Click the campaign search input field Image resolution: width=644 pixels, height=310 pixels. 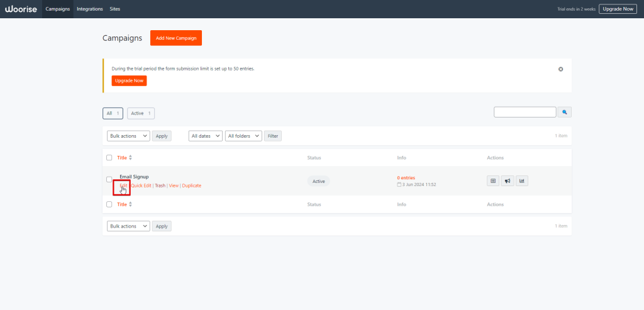pos(525,112)
